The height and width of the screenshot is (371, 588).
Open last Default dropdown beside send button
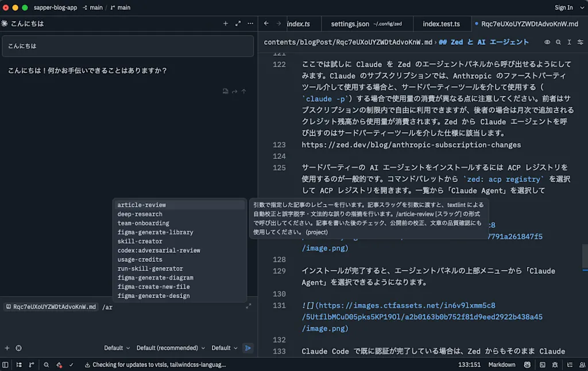[x=225, y=348]
